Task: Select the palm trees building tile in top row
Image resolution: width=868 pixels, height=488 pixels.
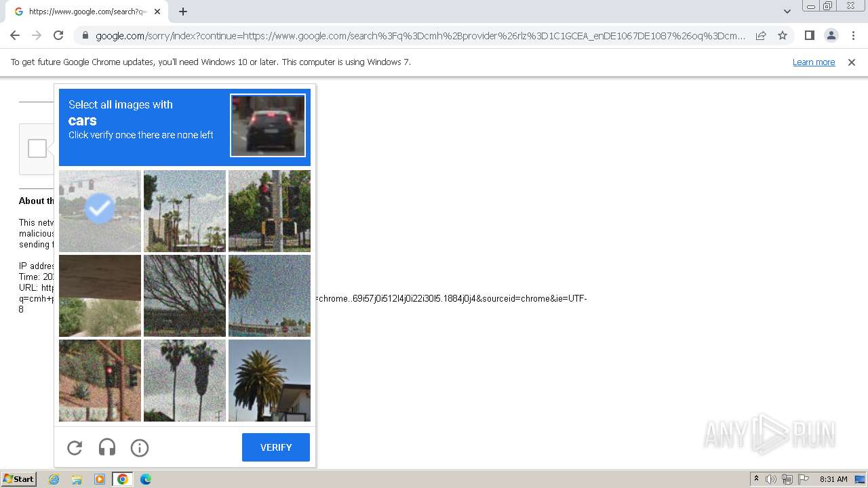Action: (x=184, y=211)
